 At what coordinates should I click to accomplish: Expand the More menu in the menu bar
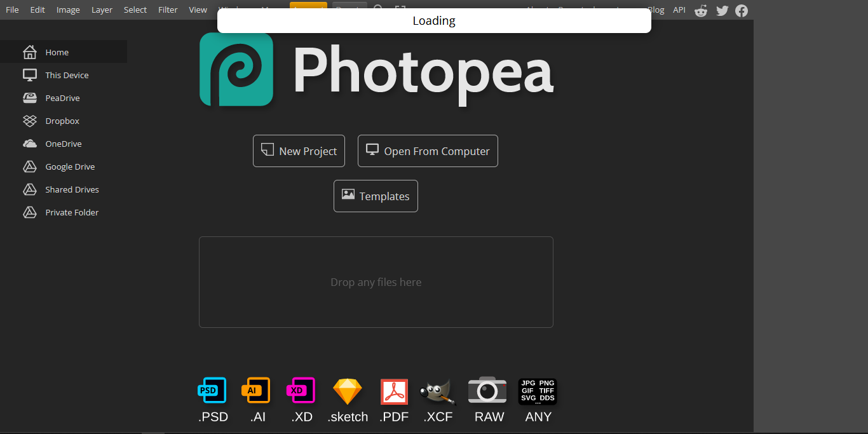[x=268, y=10]
